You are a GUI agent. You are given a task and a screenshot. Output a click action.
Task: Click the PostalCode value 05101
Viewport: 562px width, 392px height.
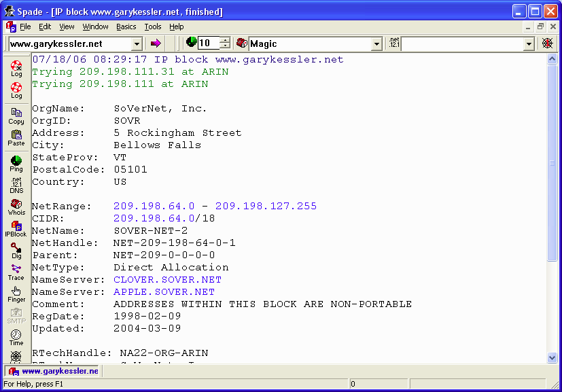click(x=130, y=169)
